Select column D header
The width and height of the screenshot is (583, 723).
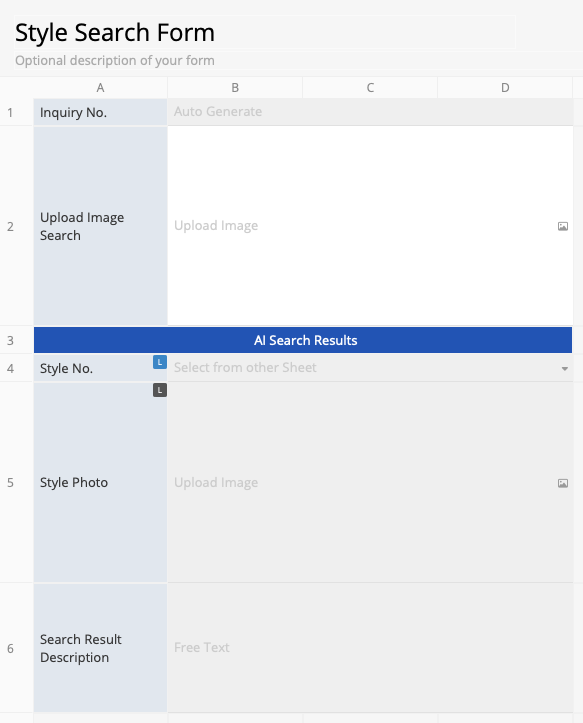pos(505,88)
